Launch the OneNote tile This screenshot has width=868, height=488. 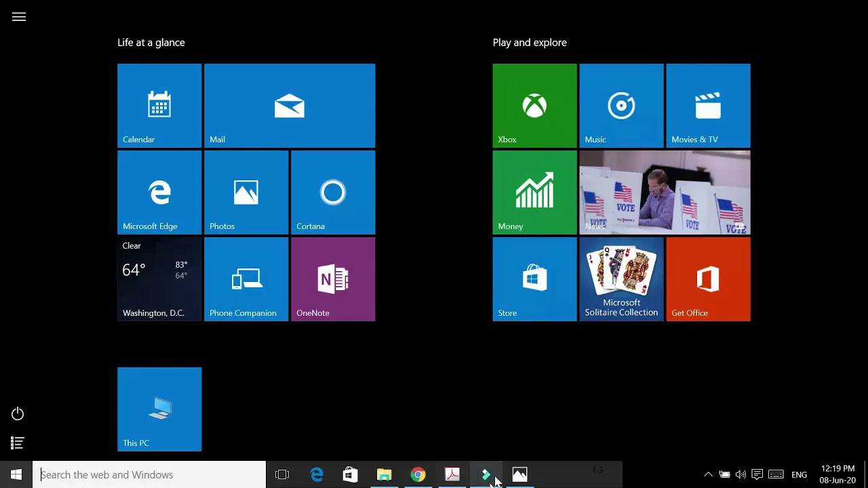tap(333, 279)
